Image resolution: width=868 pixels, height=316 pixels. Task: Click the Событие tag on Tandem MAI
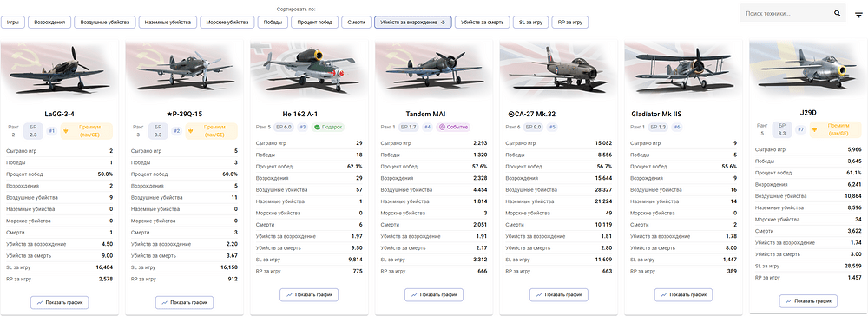point(453,128)
